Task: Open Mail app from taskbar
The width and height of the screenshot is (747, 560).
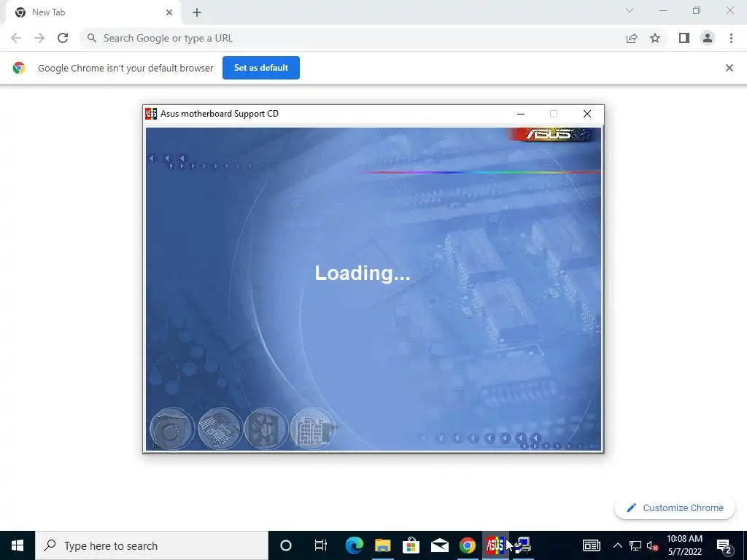Action: pyautogui.click(x=440, y=545)
